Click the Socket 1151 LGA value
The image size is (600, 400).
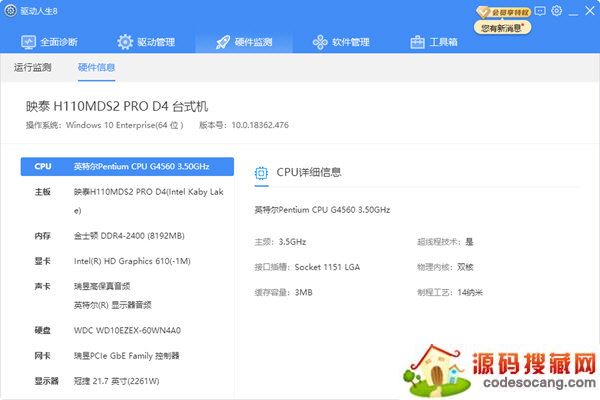pyautogui.click(x=327, y=267)
